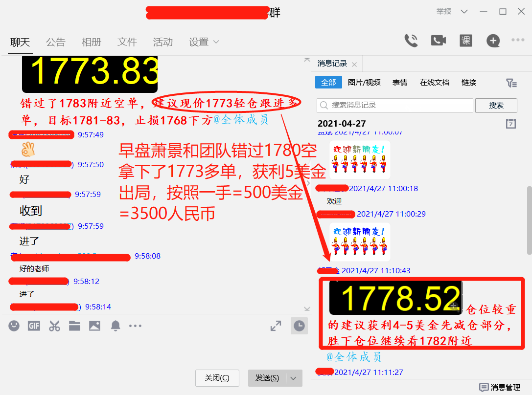Open the group class (课) icon

465,41
